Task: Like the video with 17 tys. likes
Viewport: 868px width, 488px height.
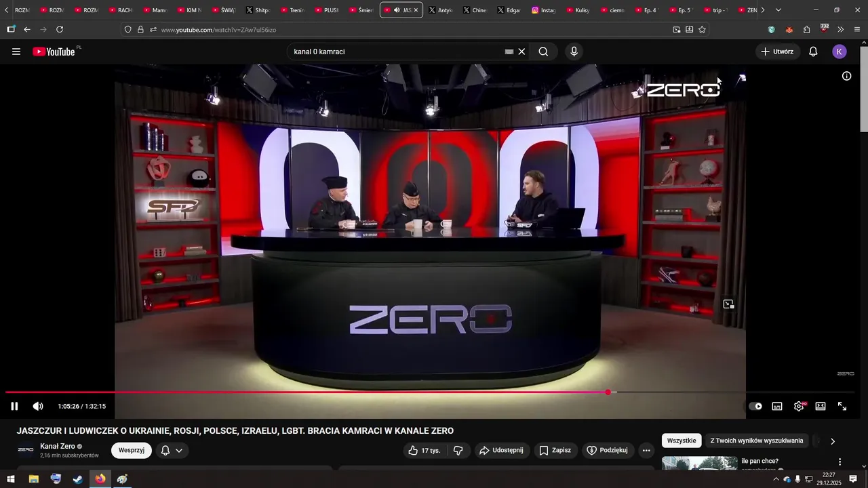Action: (x=424, y=450)
